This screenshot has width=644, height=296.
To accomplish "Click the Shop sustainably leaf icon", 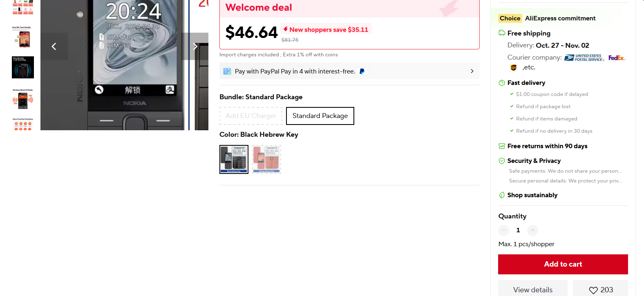I will pos(502,195).
